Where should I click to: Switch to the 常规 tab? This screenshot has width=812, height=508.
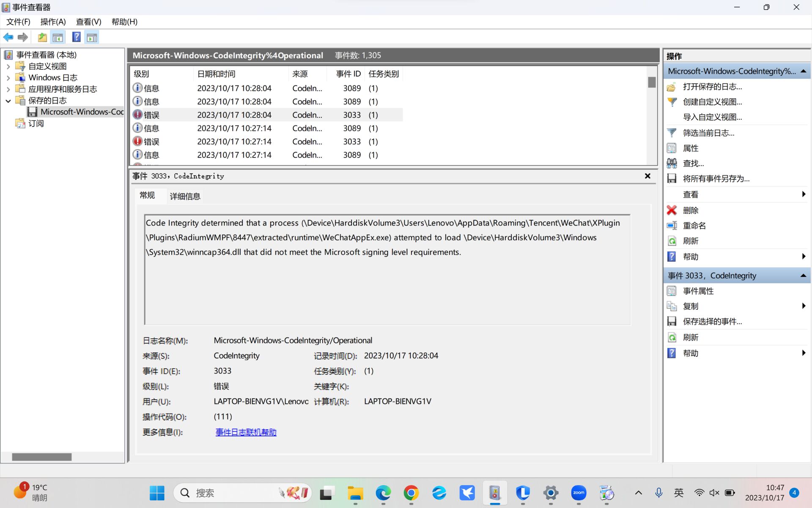click(147, 195)
